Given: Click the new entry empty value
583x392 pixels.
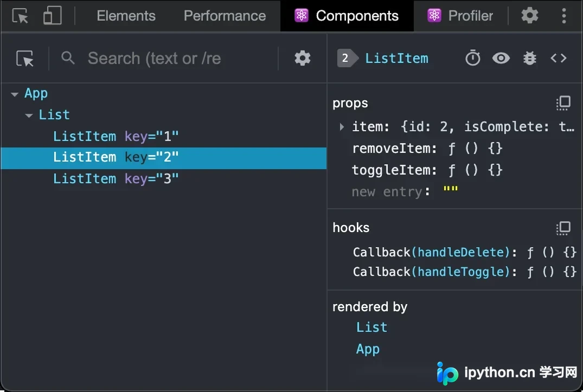Looking at the screenshot, I should point(450,190).
